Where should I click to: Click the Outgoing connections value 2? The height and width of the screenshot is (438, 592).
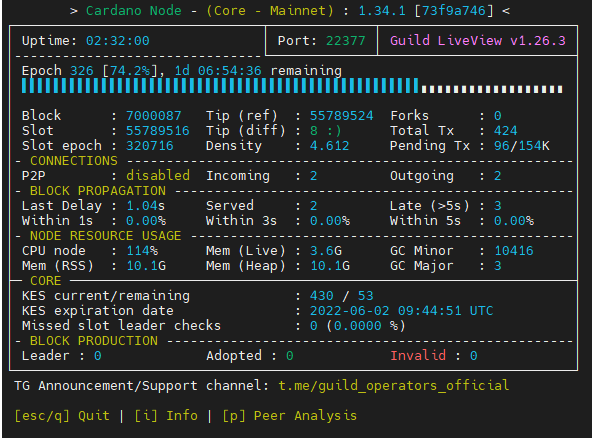pyautogui.click(x=498, y=176)
